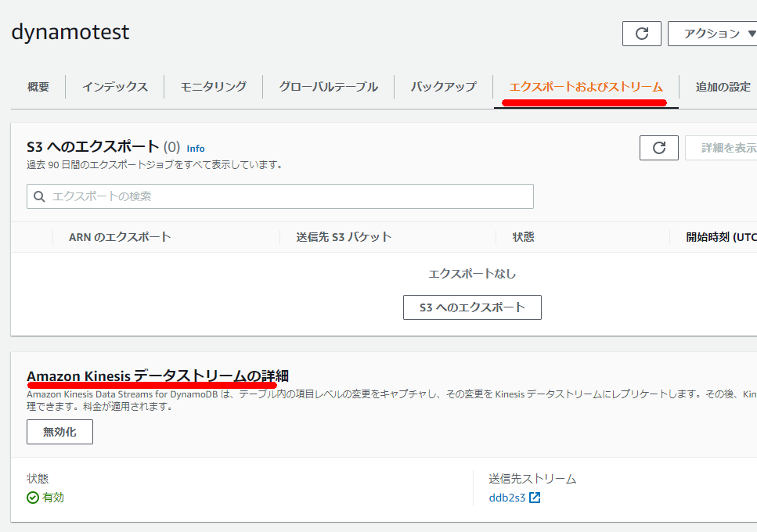Go to the グローバルテーブル tab

tap(328, 87)
